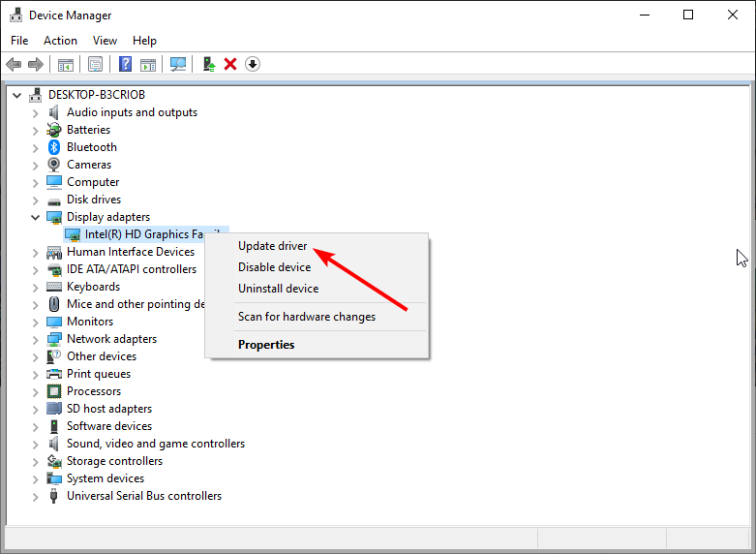The width and height of the screenshot is (756, 554).
Task: Select the Software devices label
Action: pos(109,426)
